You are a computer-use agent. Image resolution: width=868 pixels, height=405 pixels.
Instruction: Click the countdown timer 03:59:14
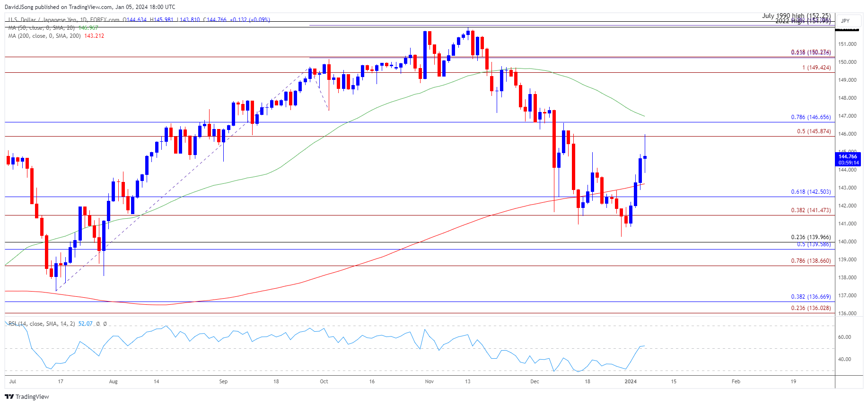tap(848, 163)
